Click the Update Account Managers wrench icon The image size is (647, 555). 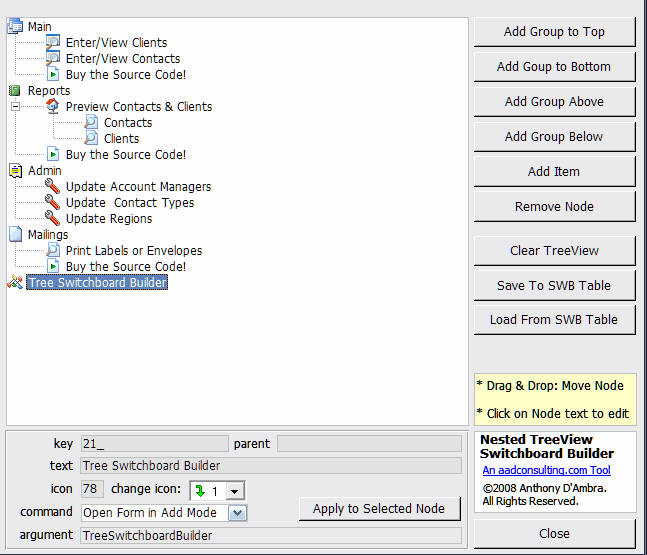point(53,187)
